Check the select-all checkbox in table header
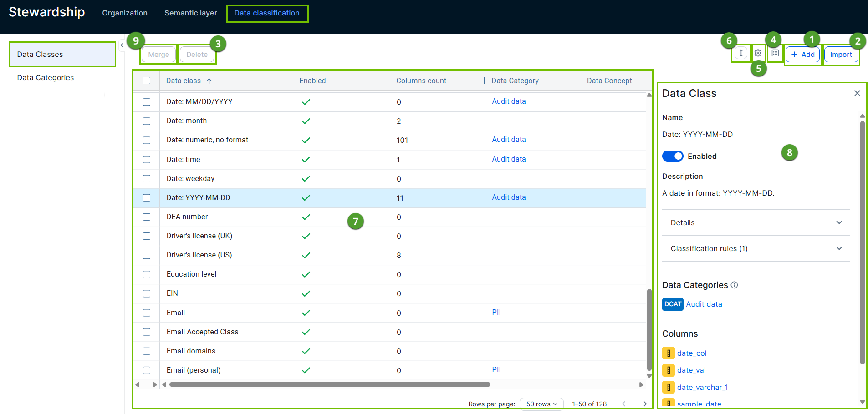The height and width of the screenshot is (414, 868). 146,80
